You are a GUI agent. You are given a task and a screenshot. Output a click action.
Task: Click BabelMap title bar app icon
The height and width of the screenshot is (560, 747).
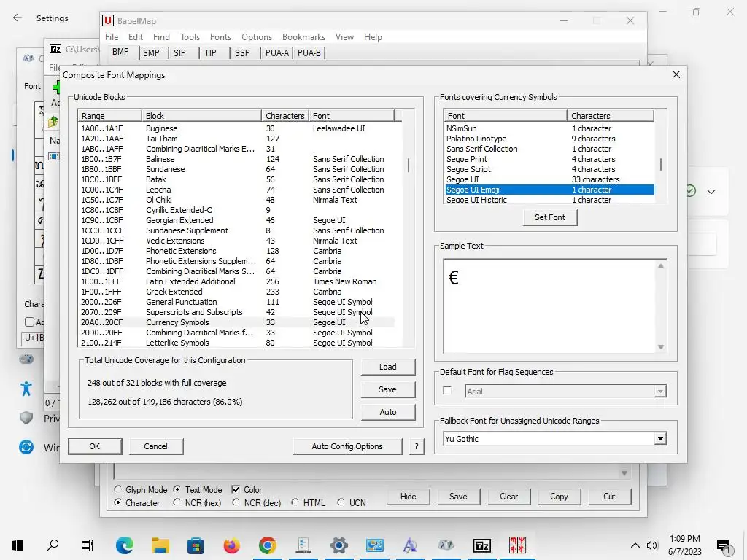click(108, 20)
